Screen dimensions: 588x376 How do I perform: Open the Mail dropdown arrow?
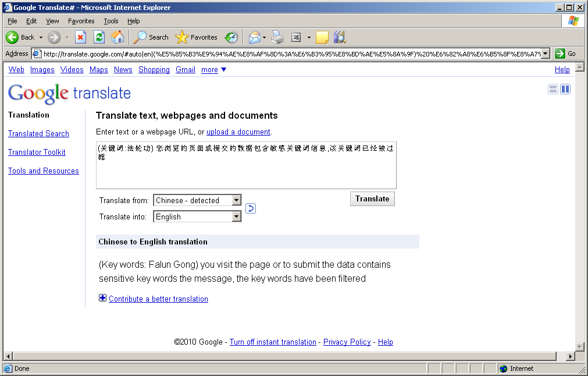pos(265,37)
